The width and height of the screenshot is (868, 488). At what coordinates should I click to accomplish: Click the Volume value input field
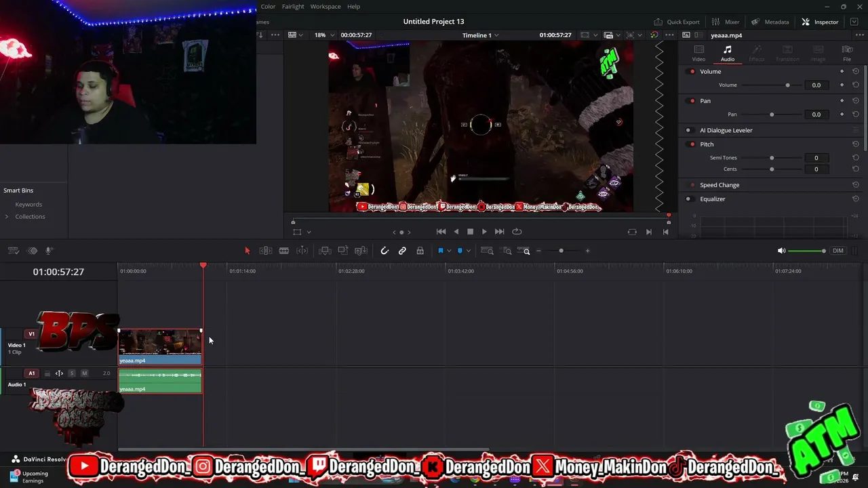tap(816, 85)
